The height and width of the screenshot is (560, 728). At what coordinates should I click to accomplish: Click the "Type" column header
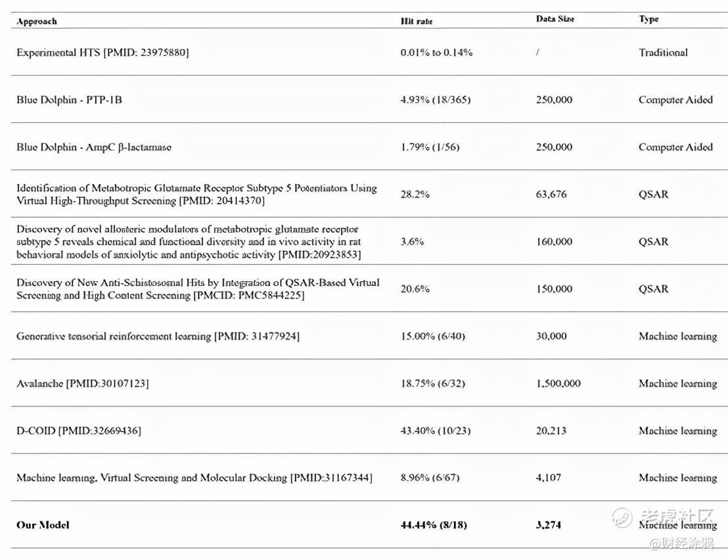pos(648,19)
